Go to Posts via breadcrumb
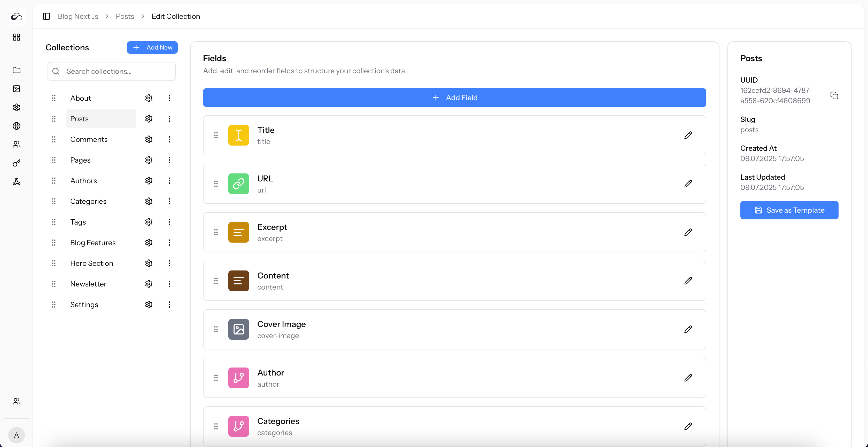 pyautogui.click(x=125, y=16)
